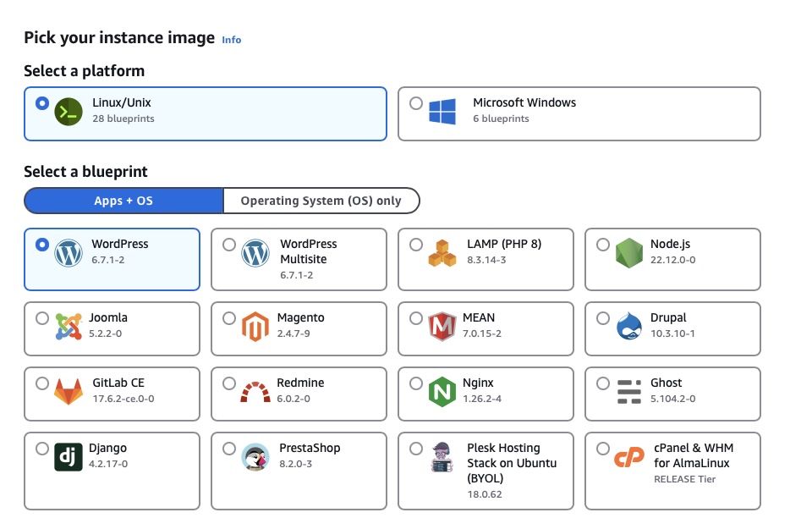Select the Plesk Hosting Stack radio button
Viewport: 812px width, 529px height.
point(416,449)
